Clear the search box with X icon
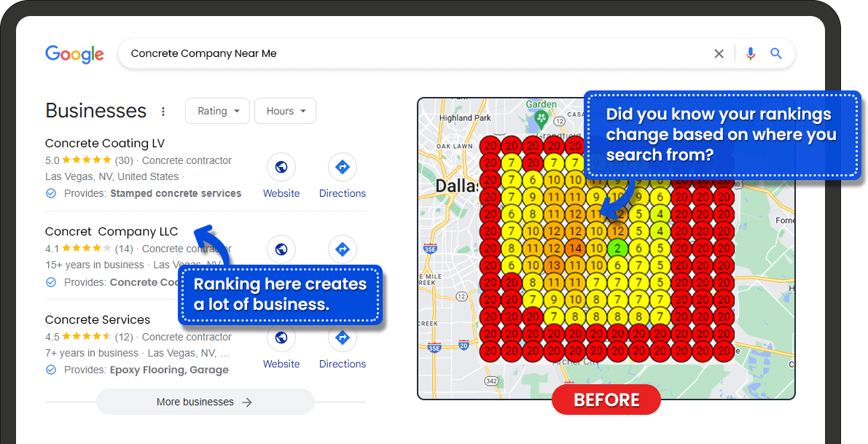 point(719,54)
